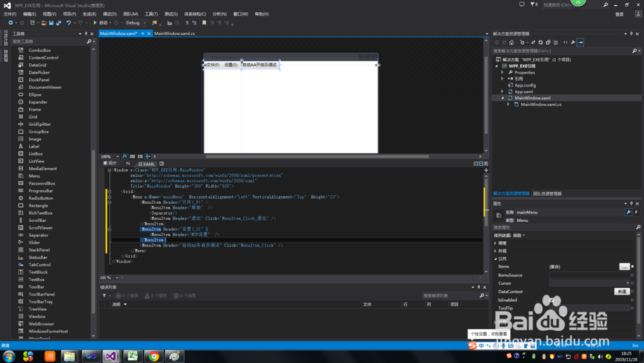The height and width of the screenshot is (363, 644).
Task: Click Refresh icon in Solution Explorer toolbar
Action: (x=540, y=43)
